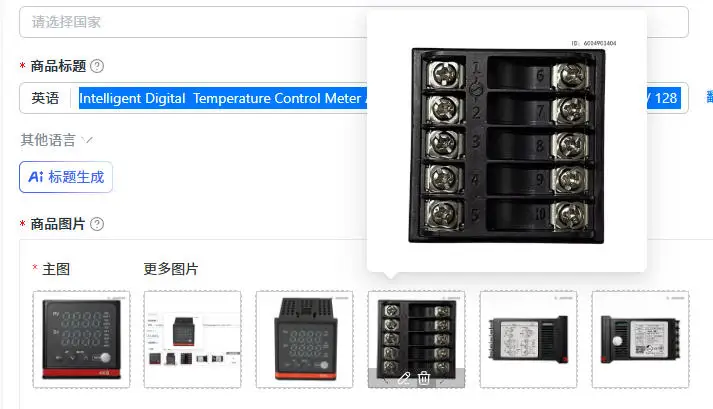
Task: Expand the 其他语言 section
Action: pyautogui.click(x=56, y=140)
